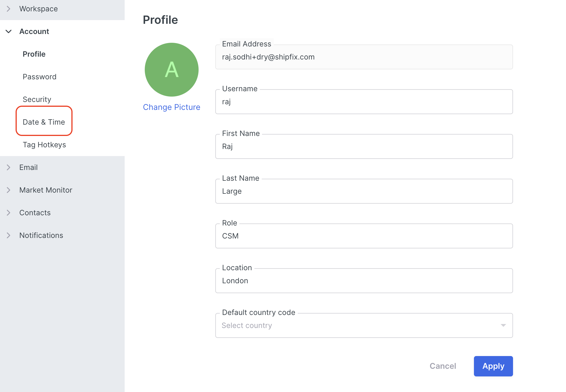
Task: Edit the Last Name field
Action: click(364, 191)
